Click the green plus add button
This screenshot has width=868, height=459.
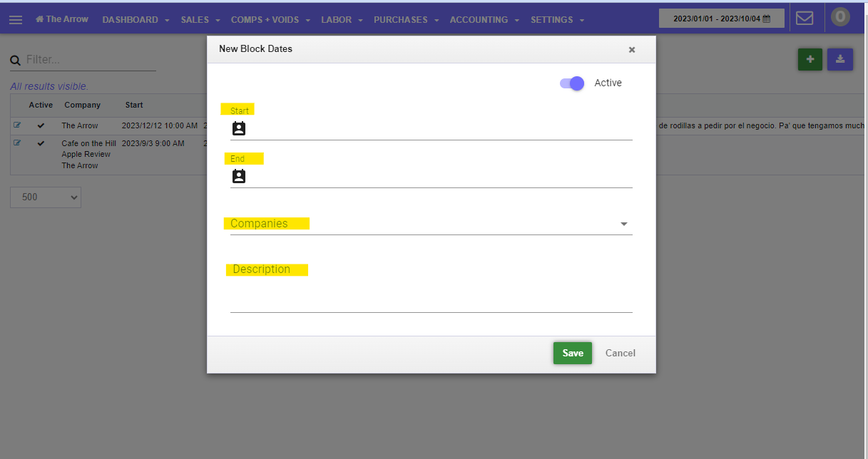810,60
